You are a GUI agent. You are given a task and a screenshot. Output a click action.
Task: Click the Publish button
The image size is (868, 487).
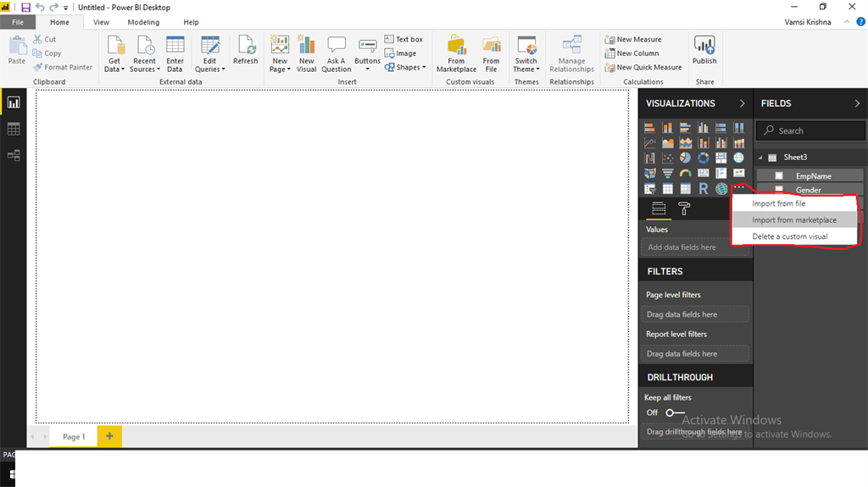(704, 50)
